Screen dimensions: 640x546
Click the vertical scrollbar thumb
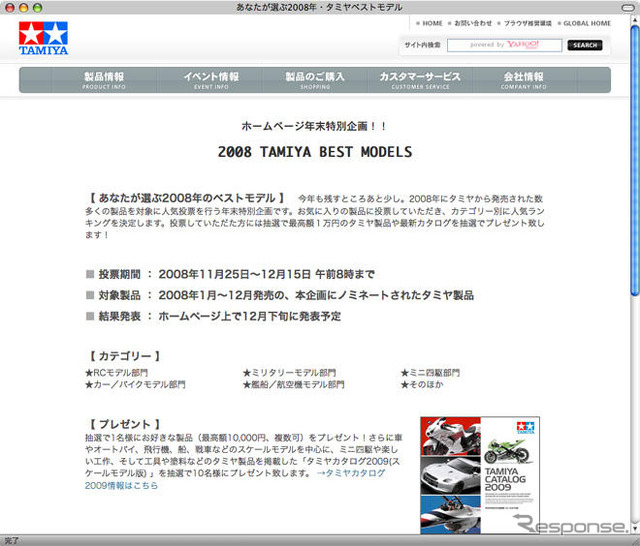(x=634, y=160)
